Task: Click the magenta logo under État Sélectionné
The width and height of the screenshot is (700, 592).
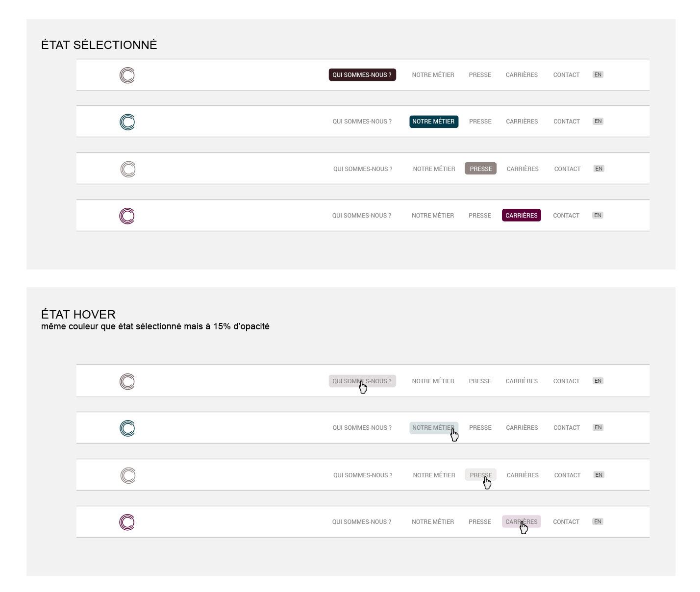Action: pos(127,216)
